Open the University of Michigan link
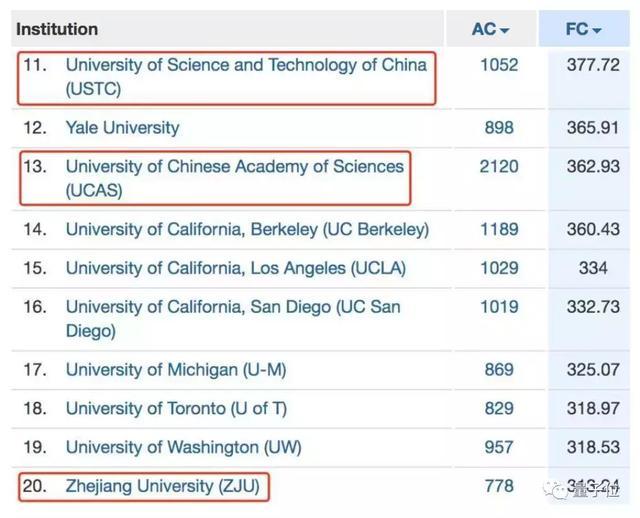640x518 pixels. tap(175, 369)
